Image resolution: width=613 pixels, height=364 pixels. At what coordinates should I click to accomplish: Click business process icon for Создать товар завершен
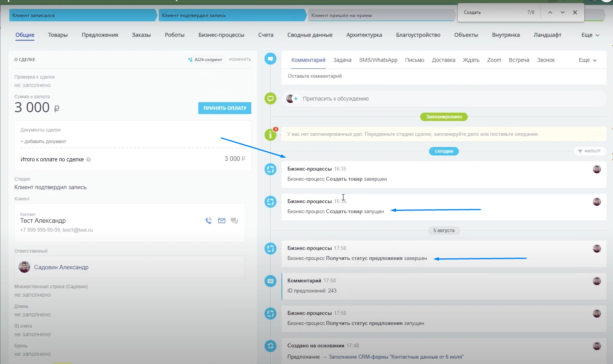tap(270, 169)
